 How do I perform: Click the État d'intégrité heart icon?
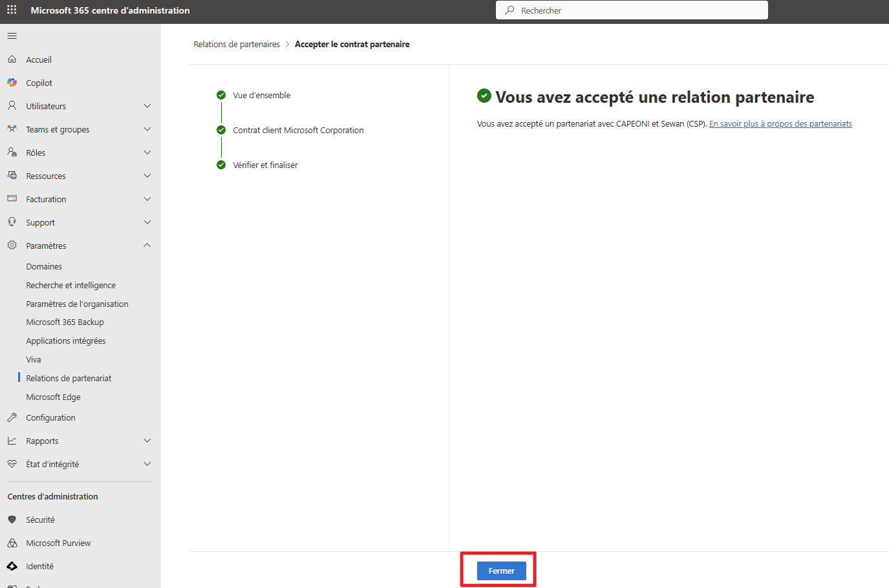[x=12, y=464]
